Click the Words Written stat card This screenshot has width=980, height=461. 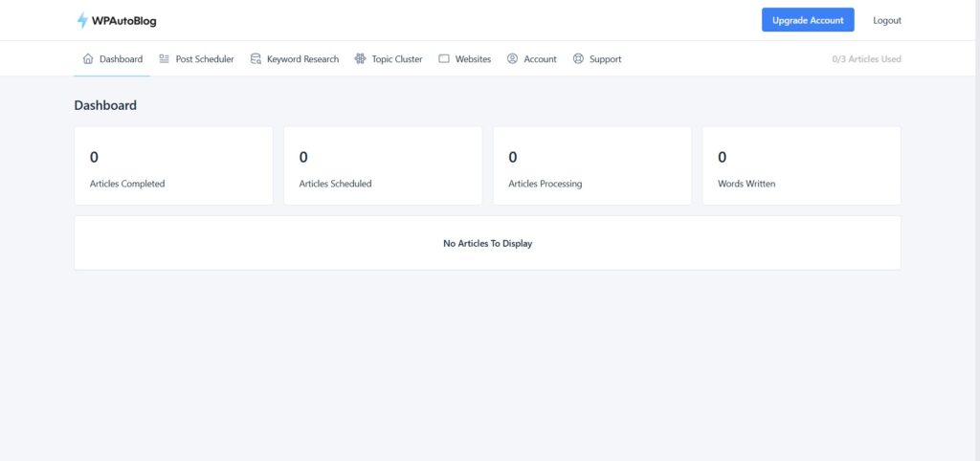pos(801,165)
